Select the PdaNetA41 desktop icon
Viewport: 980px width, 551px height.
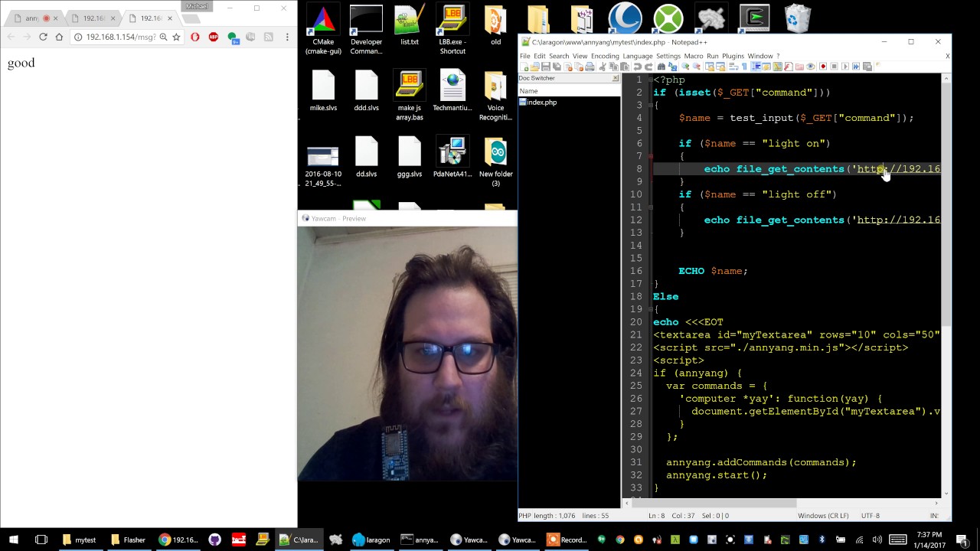[x=452, y=158]
